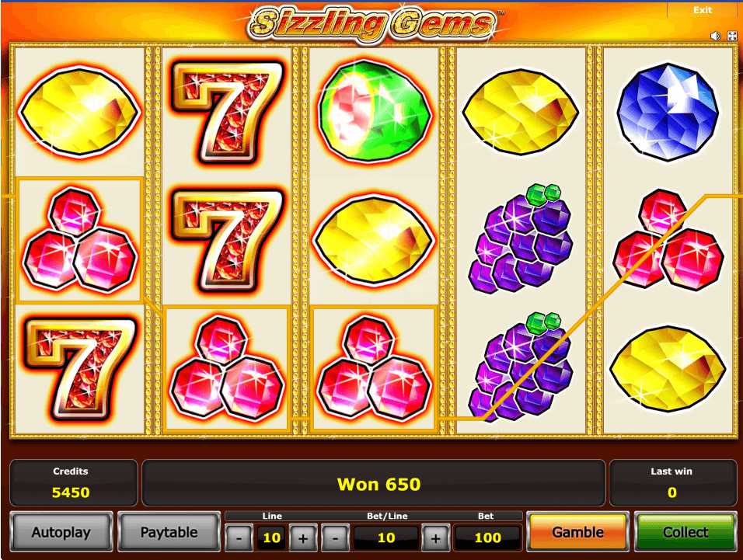The image size is (743, 560).
Task: Increase Bet/Line with plus button
Action: tap(435, 537)
